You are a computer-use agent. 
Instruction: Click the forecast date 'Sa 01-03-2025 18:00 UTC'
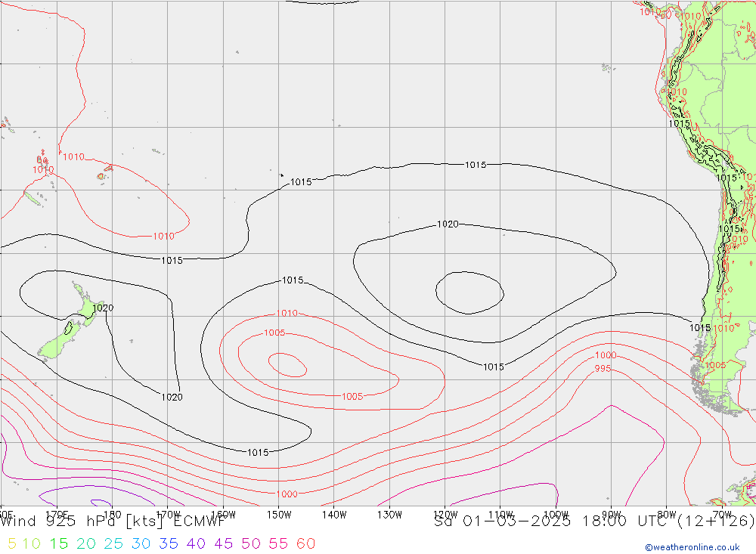coord(552,522)
